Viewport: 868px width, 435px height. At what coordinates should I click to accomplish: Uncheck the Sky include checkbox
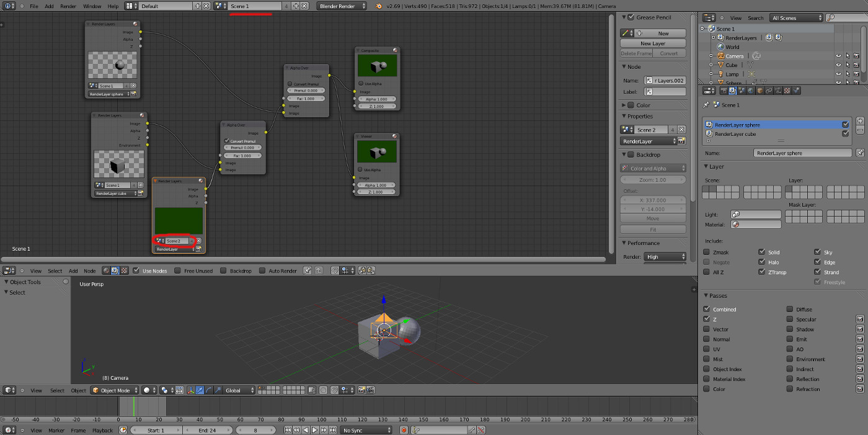coord(817,253)
